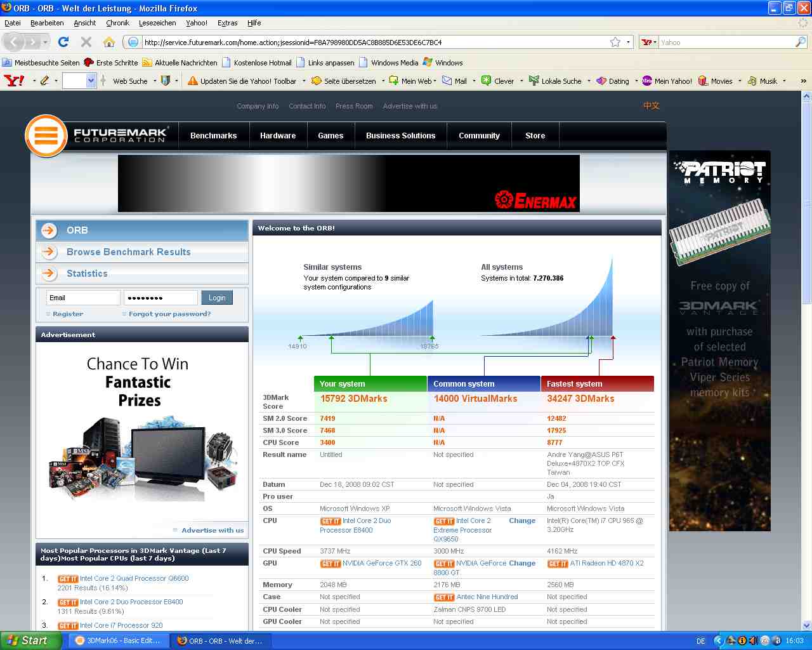The image size is (812, 650).
Task: Open the Lesezeichen menu
Action: tap(157, 23)
